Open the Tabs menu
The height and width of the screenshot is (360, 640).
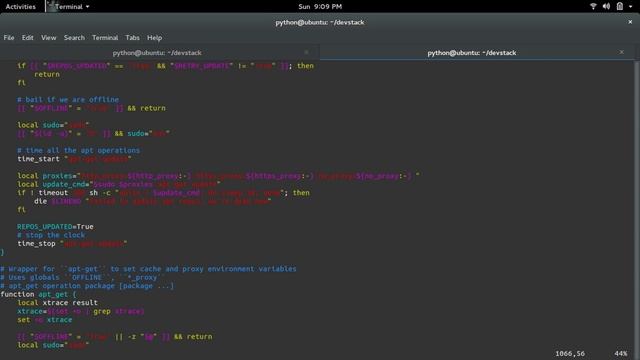coord(132,38)
